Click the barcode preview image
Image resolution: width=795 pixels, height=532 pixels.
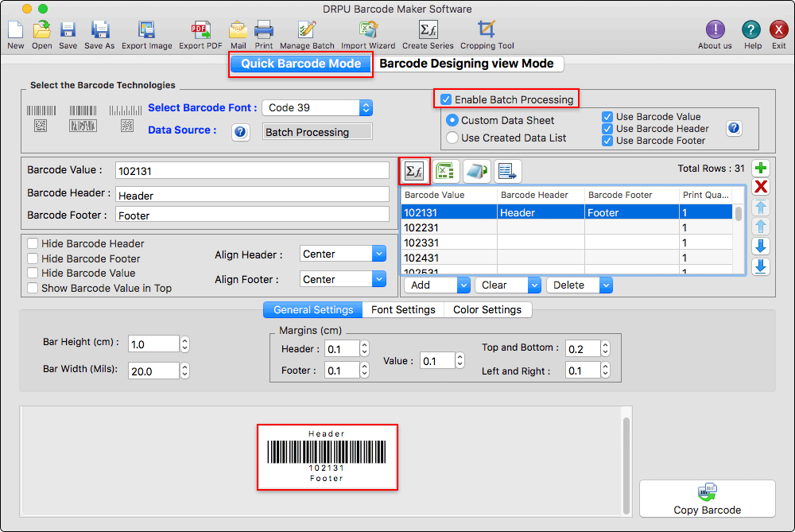point(327,457)
